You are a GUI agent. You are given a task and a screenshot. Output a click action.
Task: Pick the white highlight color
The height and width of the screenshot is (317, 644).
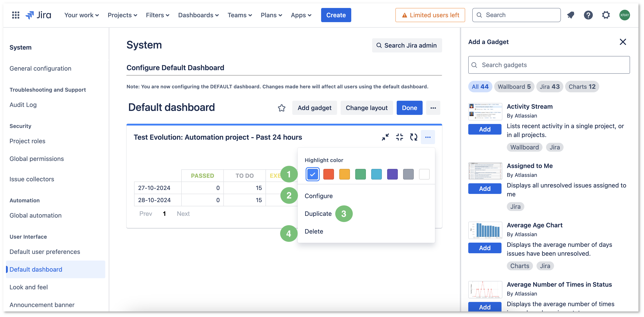(x=424, y=174)
